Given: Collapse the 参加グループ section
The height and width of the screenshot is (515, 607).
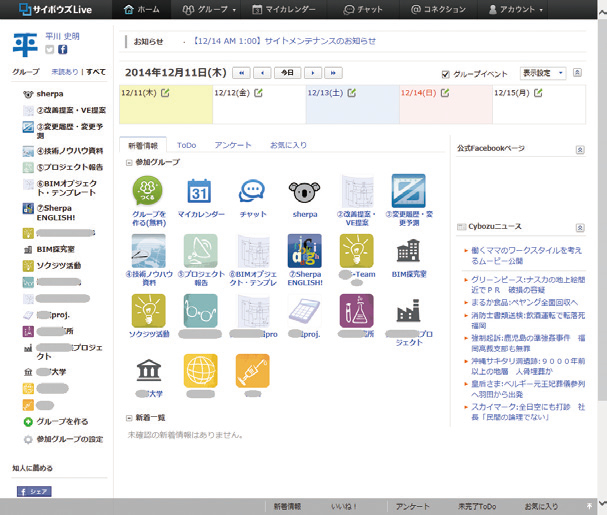Looking at the screenshot, I should click(129, 163).
